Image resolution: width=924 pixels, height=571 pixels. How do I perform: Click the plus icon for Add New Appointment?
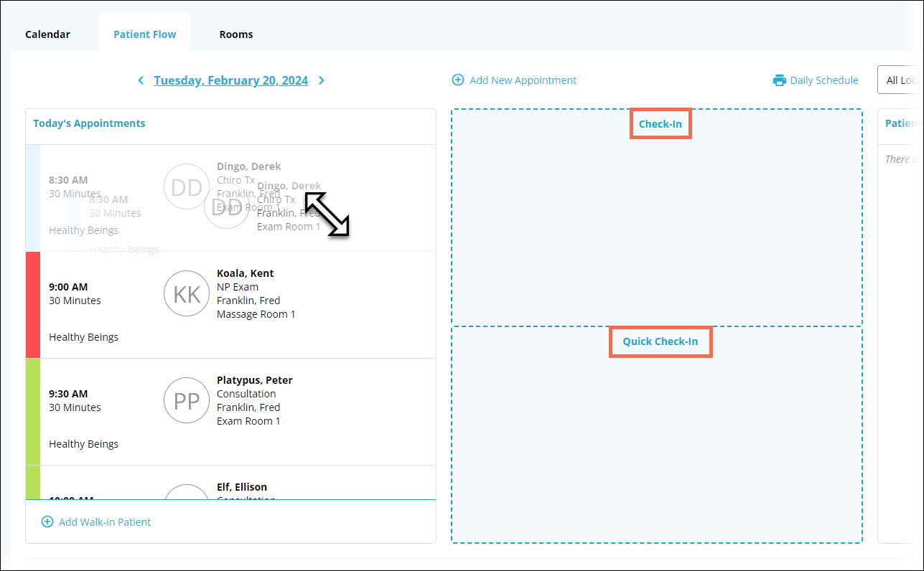[457, 80]
